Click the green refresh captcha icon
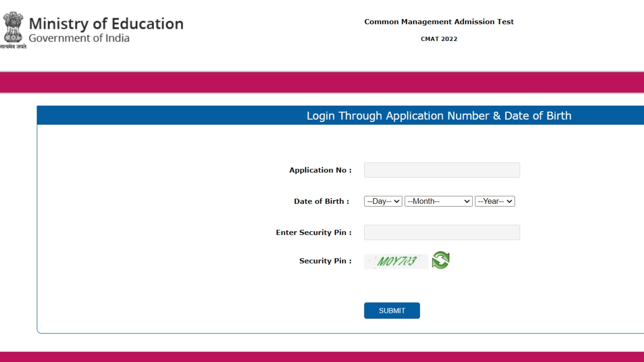Screen dimensions: 644x362 point(441,260)
